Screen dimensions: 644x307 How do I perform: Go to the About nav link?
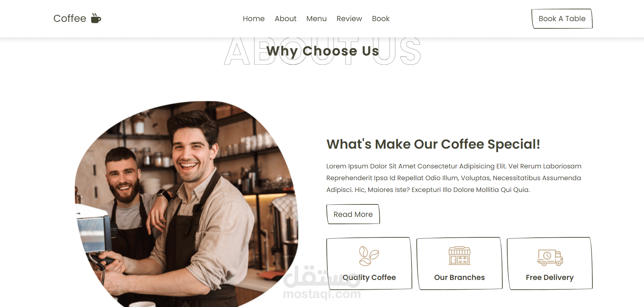click(x=285, y=19)
